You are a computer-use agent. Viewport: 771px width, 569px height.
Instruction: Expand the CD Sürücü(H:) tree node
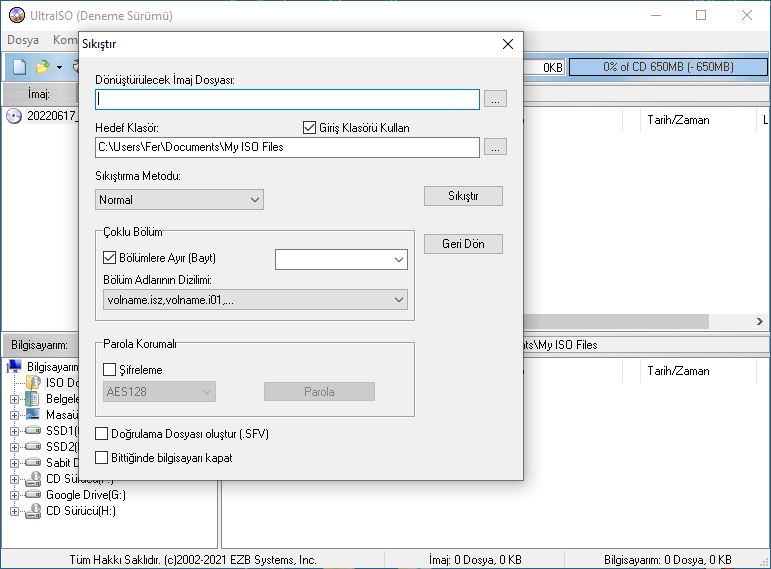tap(14, 511)
